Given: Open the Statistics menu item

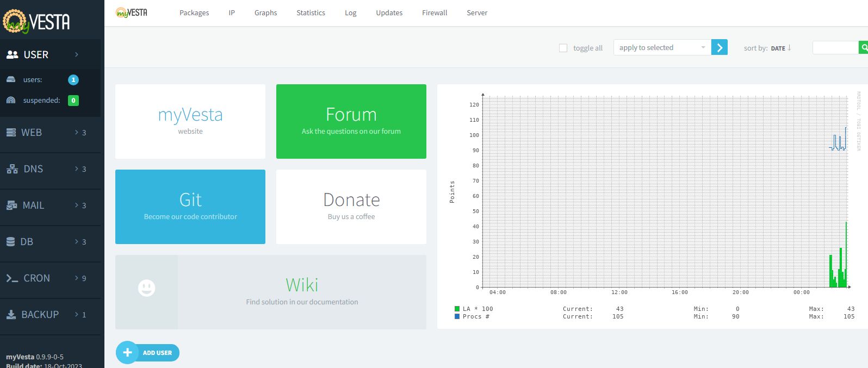Looking at the screenshot, I should 311,13.
